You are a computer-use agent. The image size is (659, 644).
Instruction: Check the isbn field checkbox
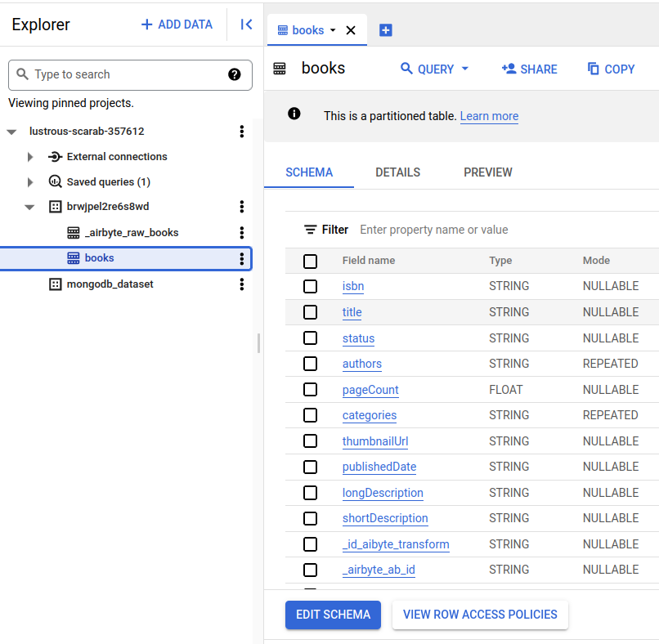tap(310, 286)
